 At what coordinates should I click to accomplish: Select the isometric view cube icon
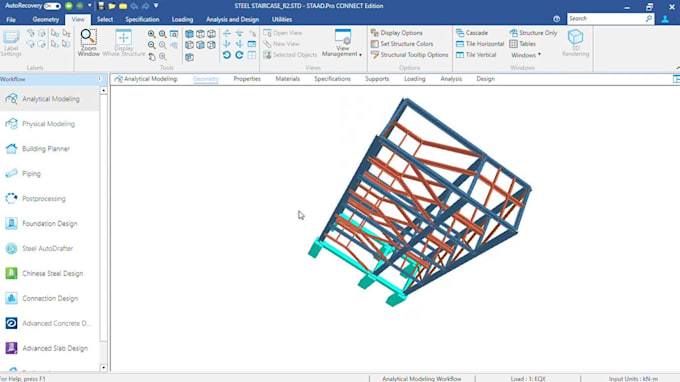[x=190, y=57]
